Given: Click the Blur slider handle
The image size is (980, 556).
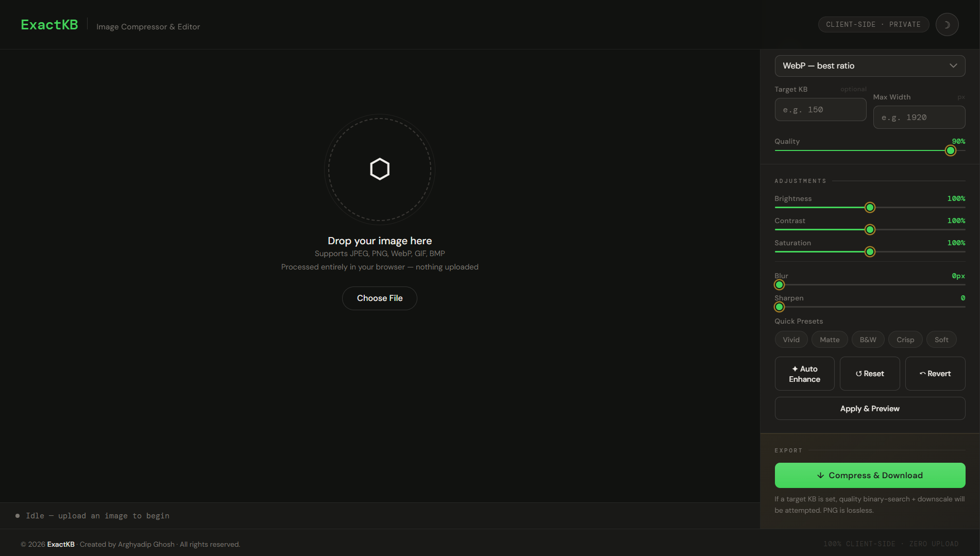Looking at the screenshot, I should coord(779,285).
